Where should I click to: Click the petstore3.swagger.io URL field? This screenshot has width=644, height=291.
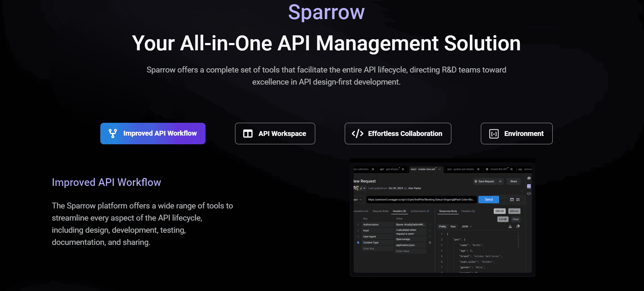tap(421, 200)
